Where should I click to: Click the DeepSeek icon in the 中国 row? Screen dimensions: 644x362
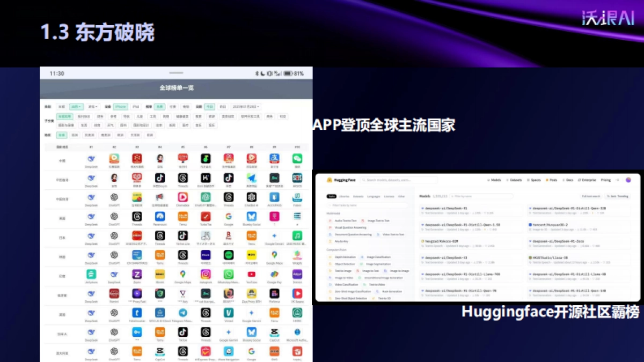(x=91, y=159)
